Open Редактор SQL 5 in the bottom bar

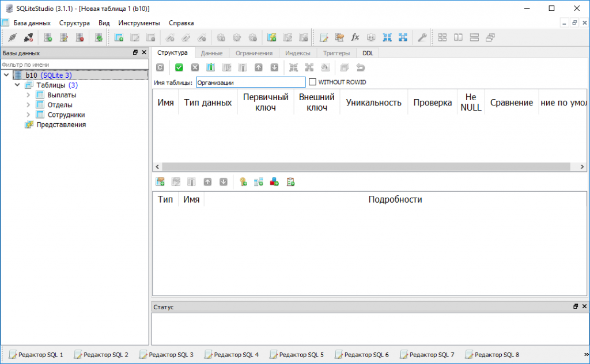point(297,355)
